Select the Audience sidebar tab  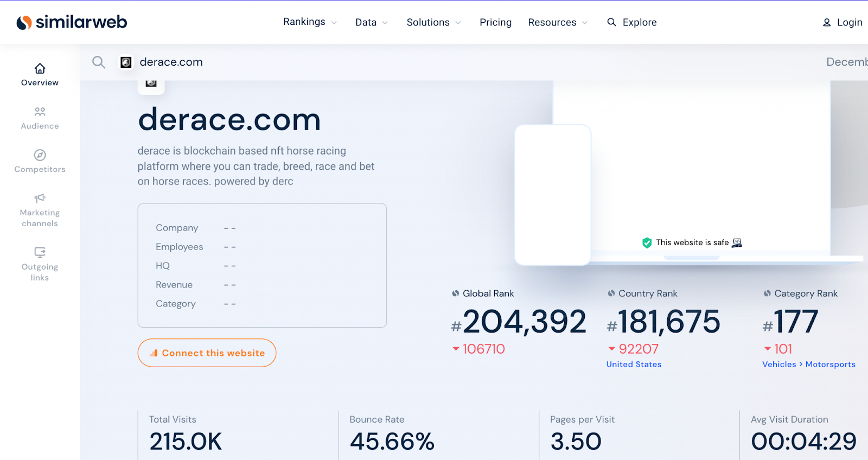pos(40,118)
